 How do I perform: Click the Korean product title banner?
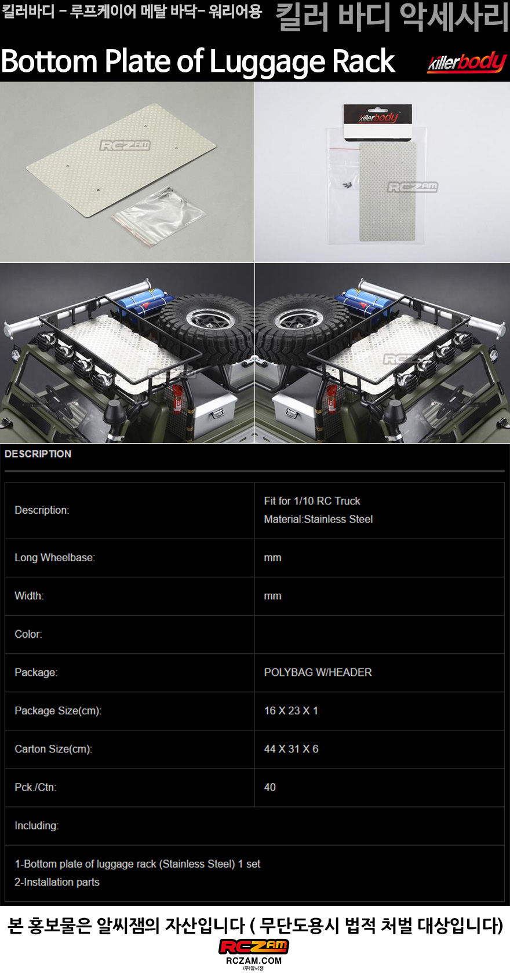tap(132, 11)
